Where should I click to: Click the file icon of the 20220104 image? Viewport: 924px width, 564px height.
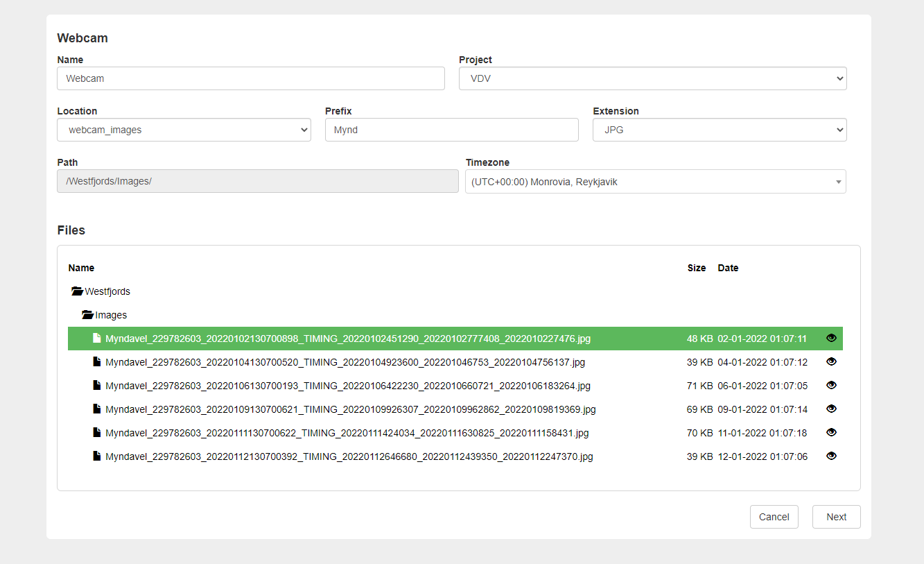[x=97, y=362]
